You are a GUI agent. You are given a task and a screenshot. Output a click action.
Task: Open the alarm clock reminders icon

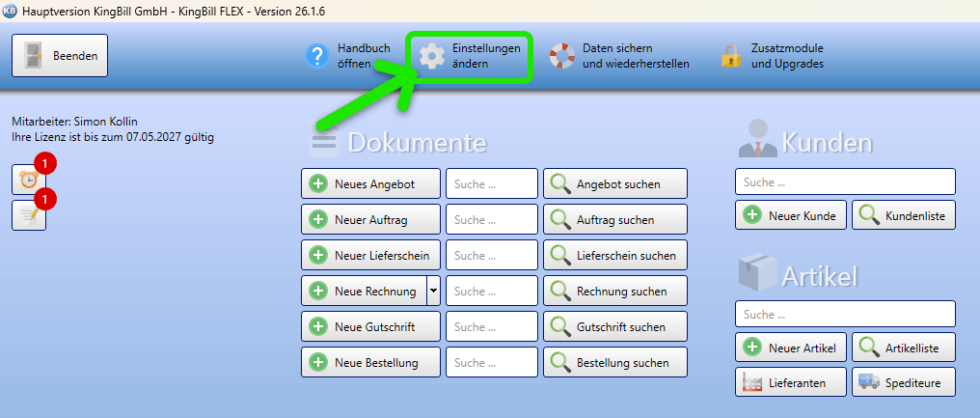(x=29, y=180)
